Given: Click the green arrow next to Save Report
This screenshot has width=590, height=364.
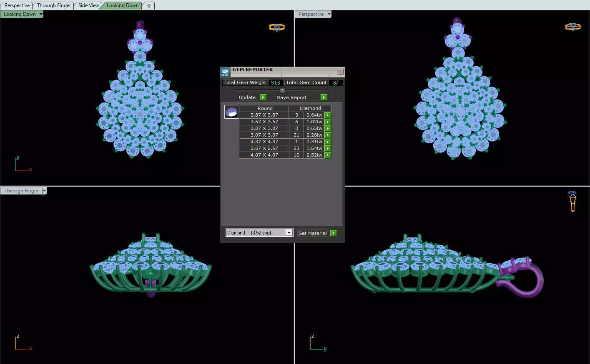Looking at the screenshot, I should tap(324, 97).
